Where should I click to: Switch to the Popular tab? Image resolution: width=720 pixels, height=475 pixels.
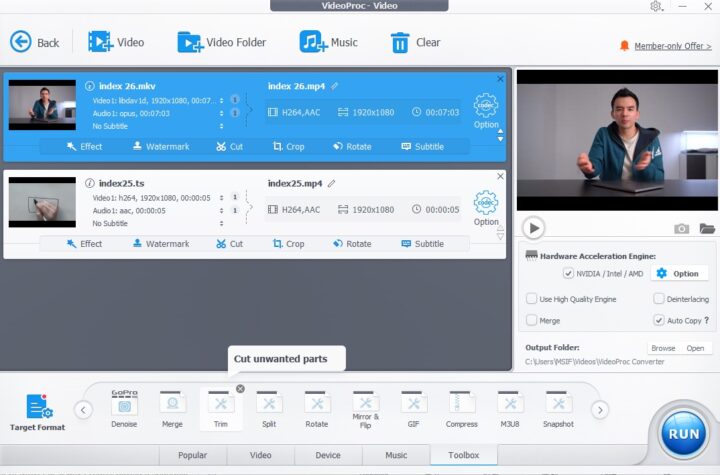point(193,455)
